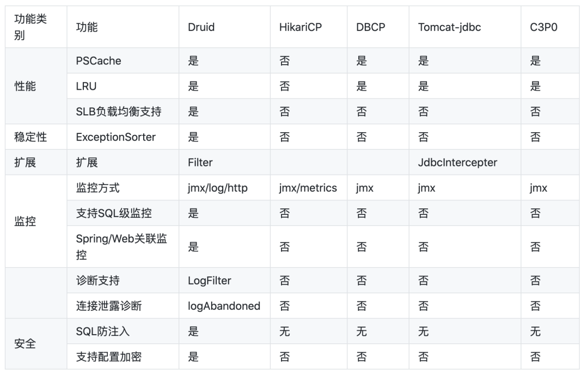The image size is (588, 375).
Task: Click the Tomcat-jdbc column header
Action: (449, 27)
